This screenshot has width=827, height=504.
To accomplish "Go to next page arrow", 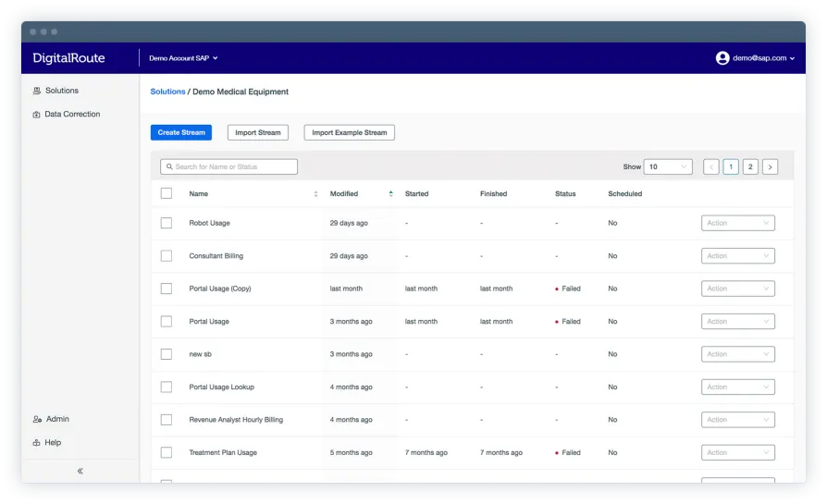I will (x=770, y=167).
